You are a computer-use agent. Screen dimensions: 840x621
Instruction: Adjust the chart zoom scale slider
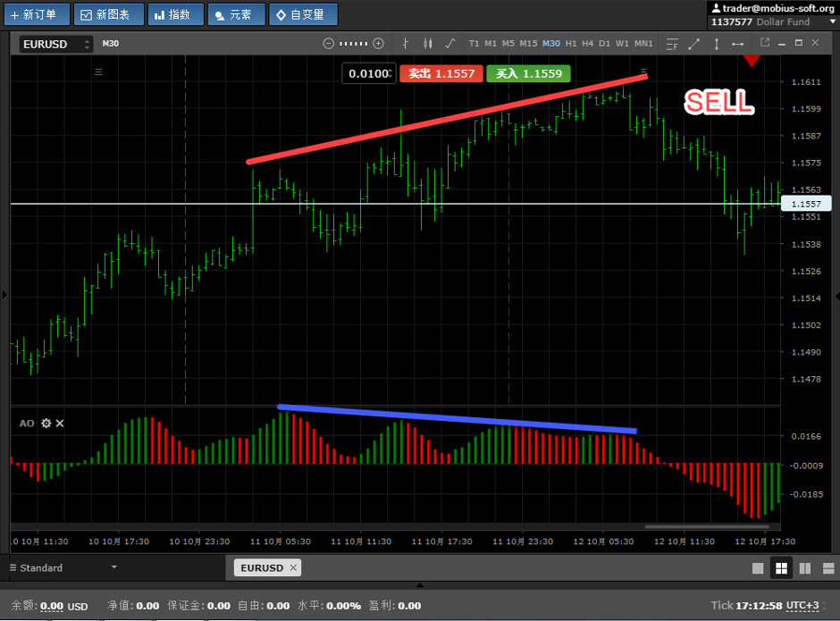(354, 44)
